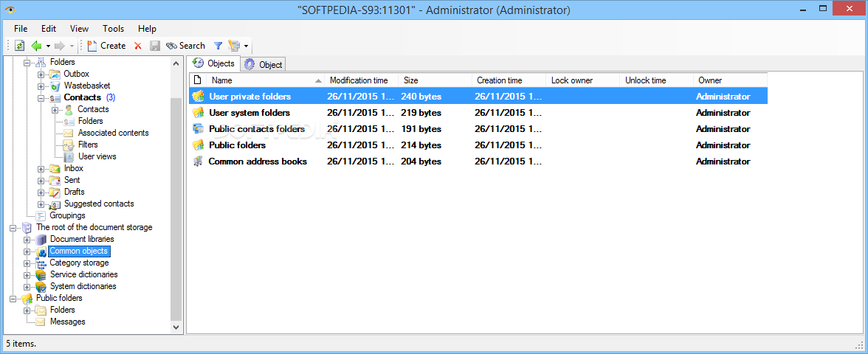Select the Service dictionaries tree item
The width and height of the screenshot is (868, 354).
83,274
